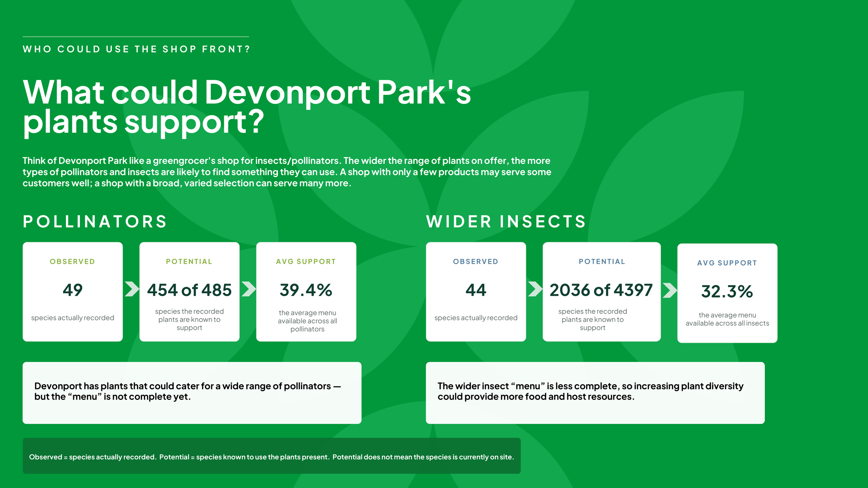Click 'the average menu available across all pollinators'

(x=307, y=321)
